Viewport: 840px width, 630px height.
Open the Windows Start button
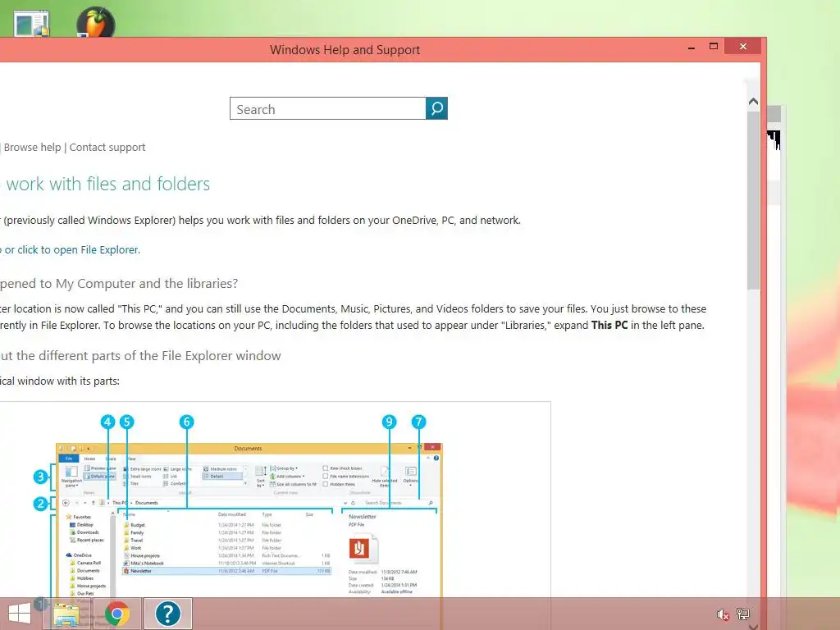(x=20, y=614)
